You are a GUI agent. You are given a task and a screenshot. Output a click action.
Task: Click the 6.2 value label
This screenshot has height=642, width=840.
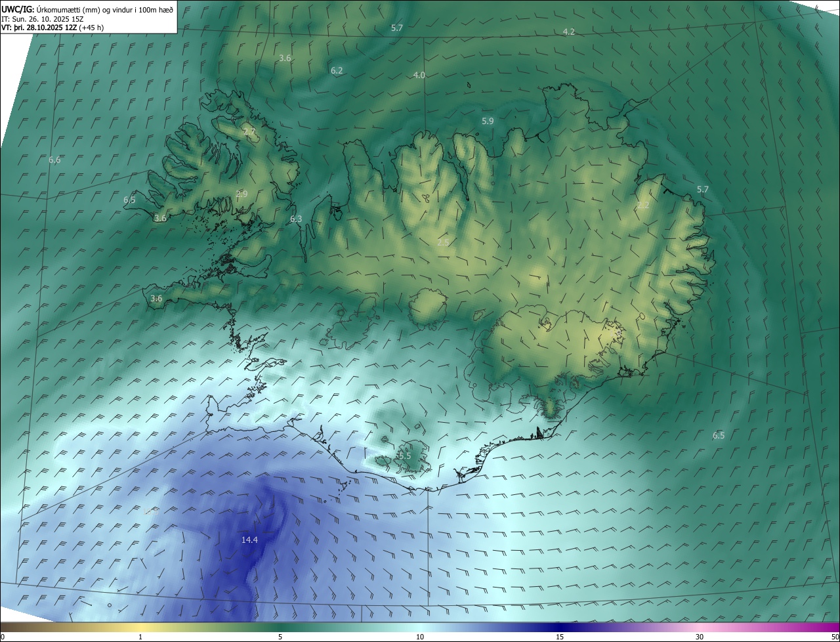tap(337, 70)
